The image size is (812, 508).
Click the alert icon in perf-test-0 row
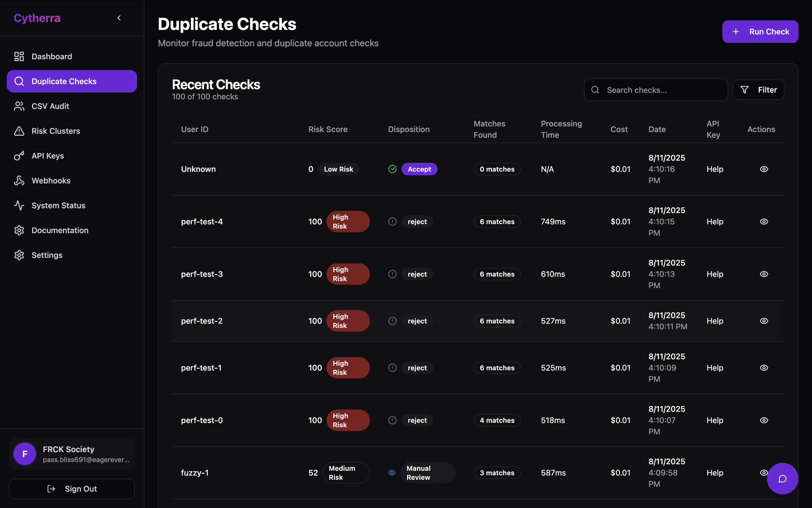[x=392, y=420]
